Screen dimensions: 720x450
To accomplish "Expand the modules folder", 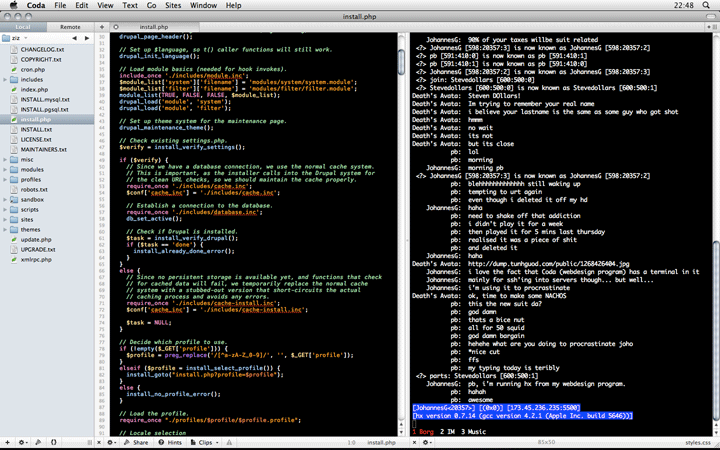I will pyautogui.click(x=5, y=169).
